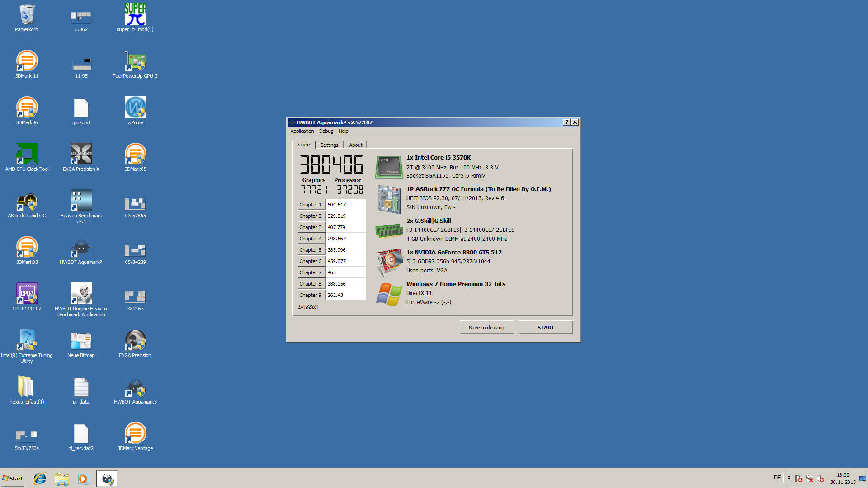Click the motherboard icon beside ASRock Z77
868x488 pixels.
click(389, 199)
